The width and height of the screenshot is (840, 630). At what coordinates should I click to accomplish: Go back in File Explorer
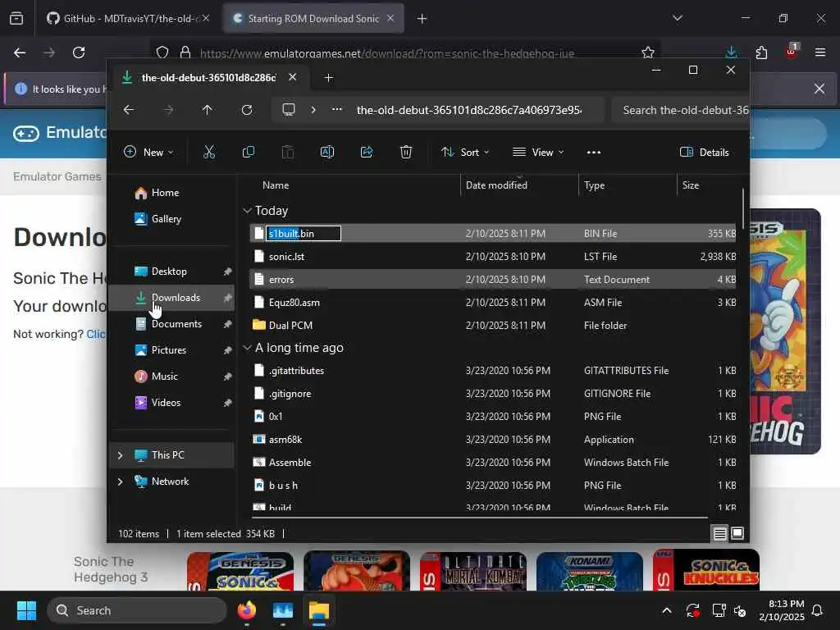coord(129,110)
